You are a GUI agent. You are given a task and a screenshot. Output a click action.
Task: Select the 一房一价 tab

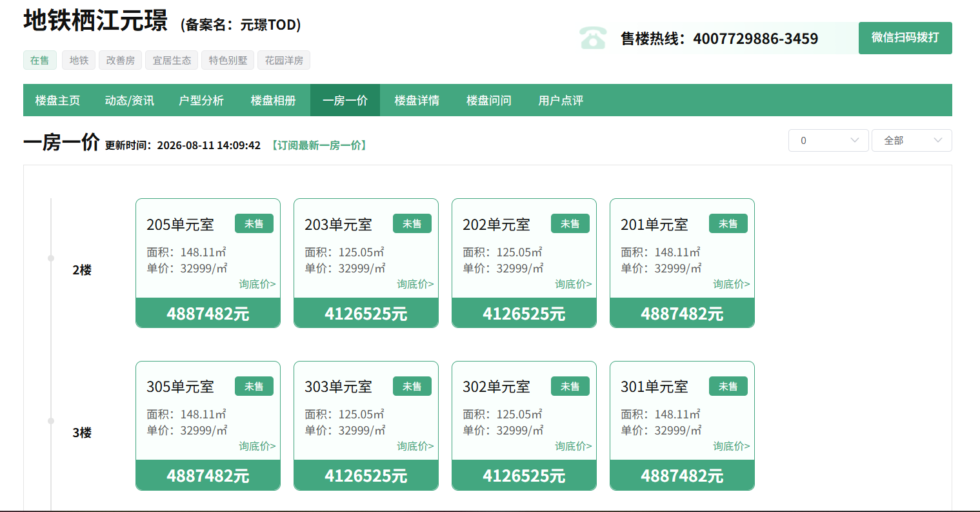tap(345, 100)
